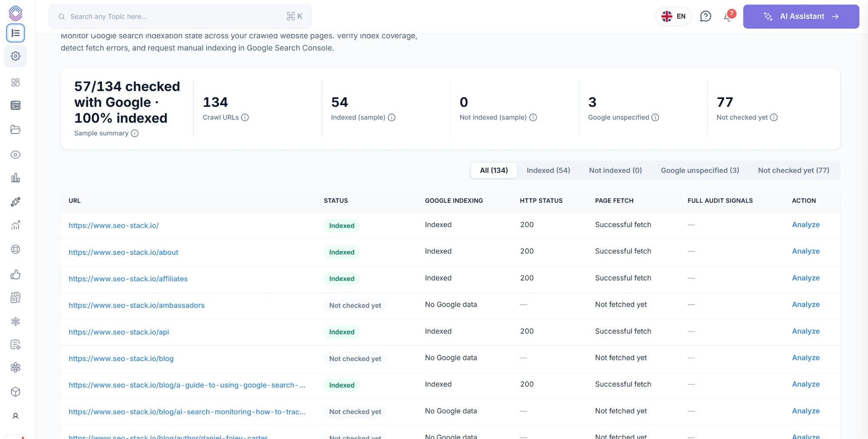The image size is (868, 439).
Task: Click info icon beside Not checked yet stat
Action: tap(774, 117)
